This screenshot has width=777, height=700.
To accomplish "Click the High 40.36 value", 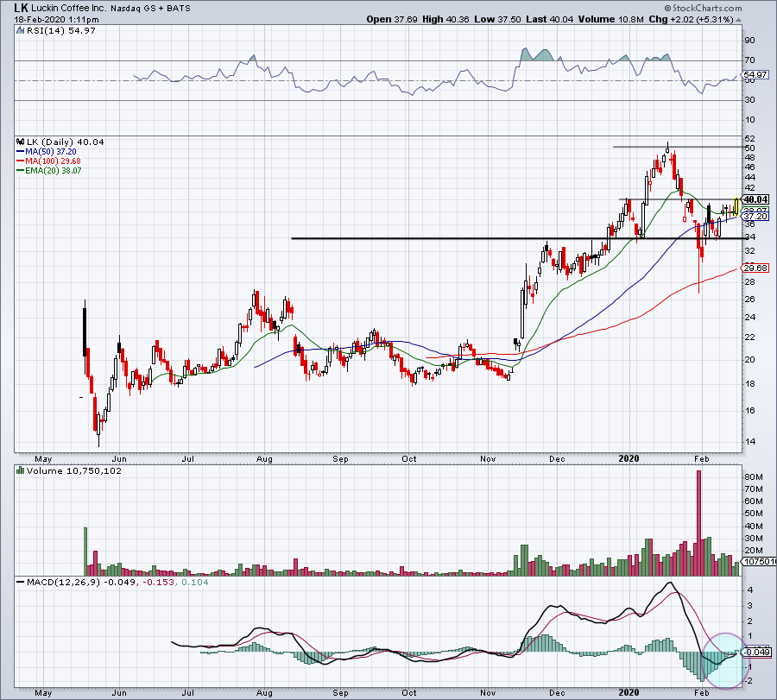I will tap(446, 19).
